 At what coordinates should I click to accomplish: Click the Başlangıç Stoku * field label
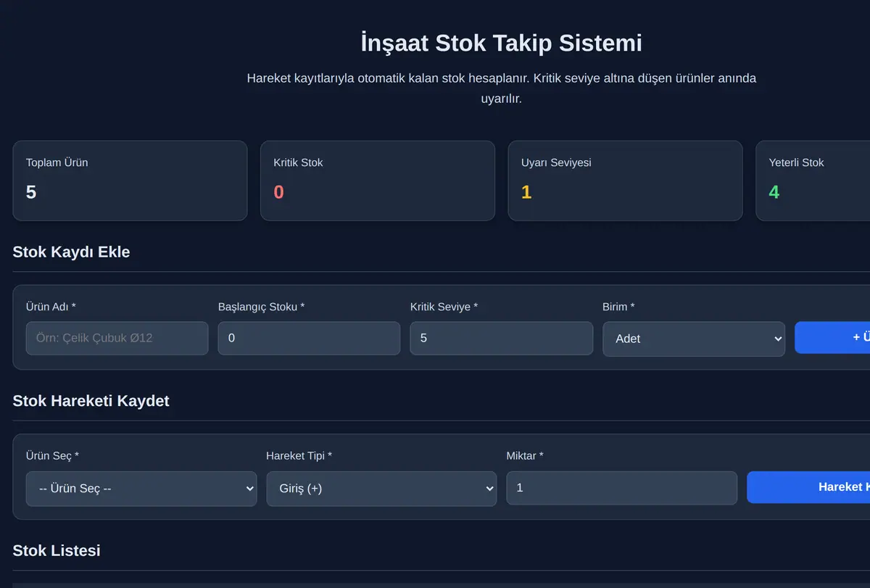(x=261, y=307)
